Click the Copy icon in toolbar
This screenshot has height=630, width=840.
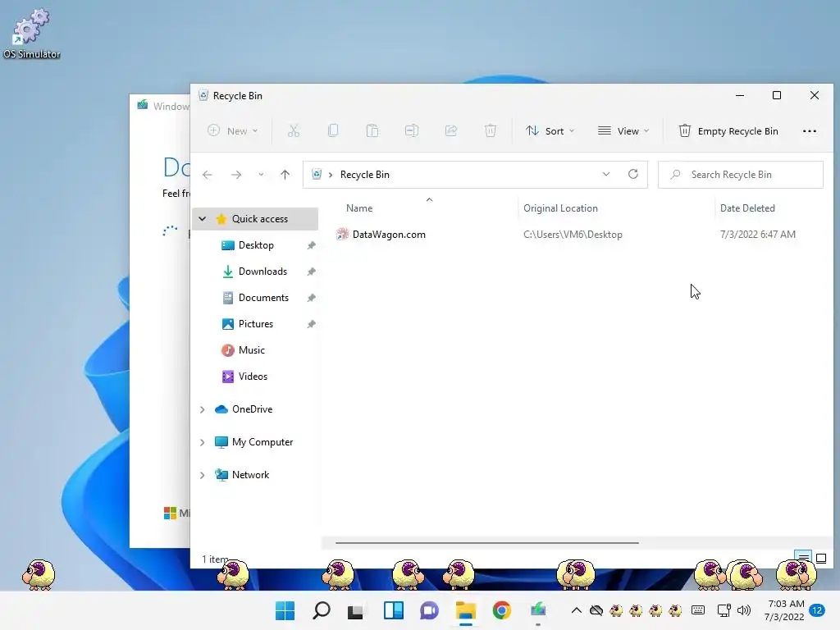[333, 130]
